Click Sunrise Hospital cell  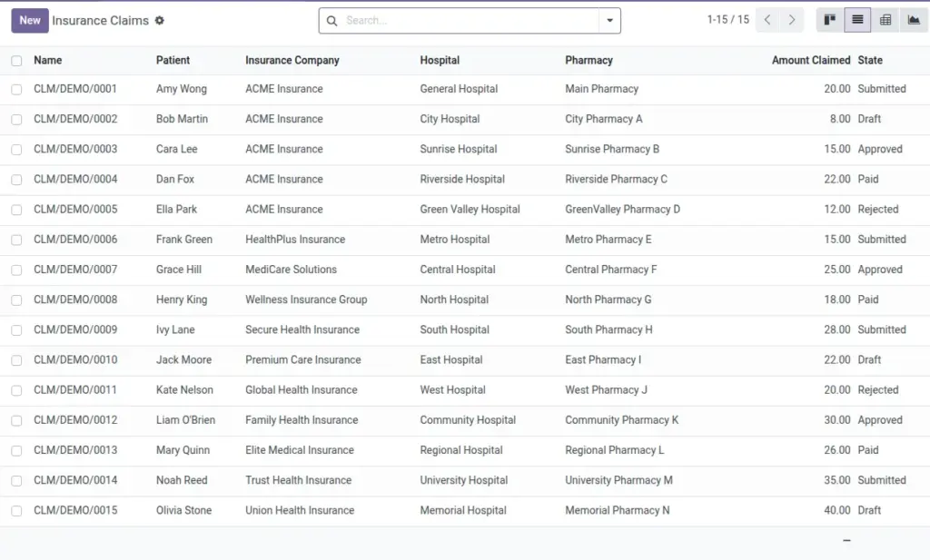tap(459, 149)
